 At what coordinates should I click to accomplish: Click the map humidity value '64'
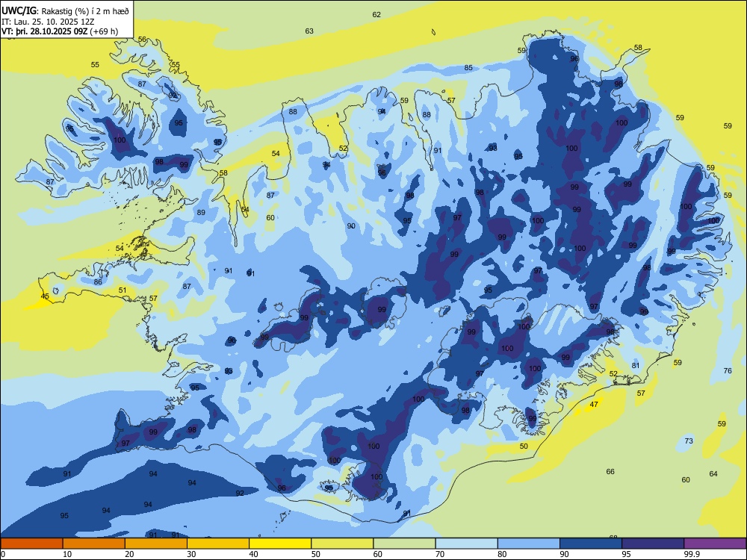(713, 473)
